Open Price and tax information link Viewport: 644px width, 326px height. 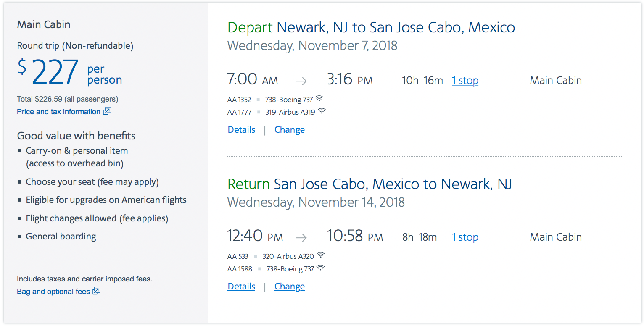58,112
